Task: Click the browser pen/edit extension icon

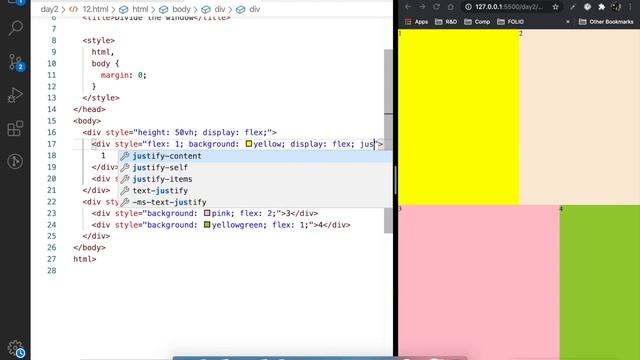Action: [x=573, y=7]
